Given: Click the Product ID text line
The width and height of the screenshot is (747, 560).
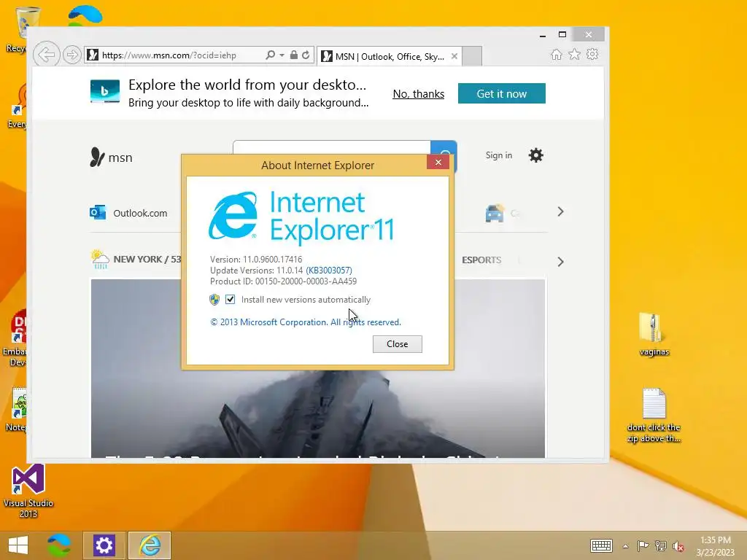Looking at the screenshot, I should click(x=283, y=281).
